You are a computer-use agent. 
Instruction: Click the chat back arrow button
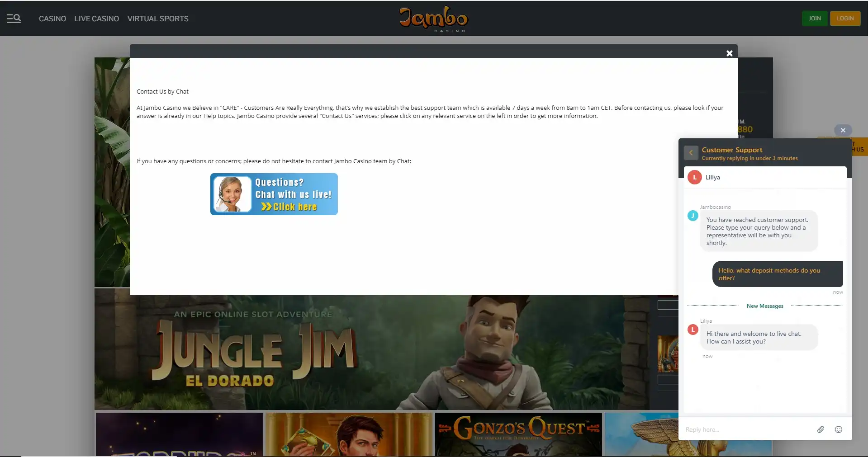pyautogui.click(x=691, y=153)
